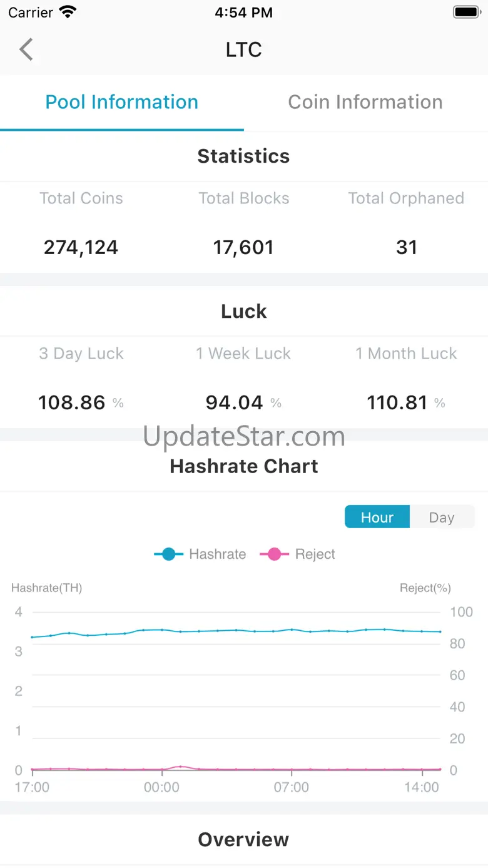Open the Pool Information tab
Image resolution: width=488 pixels, height=868 pixels.
click(x=122, y=102)
